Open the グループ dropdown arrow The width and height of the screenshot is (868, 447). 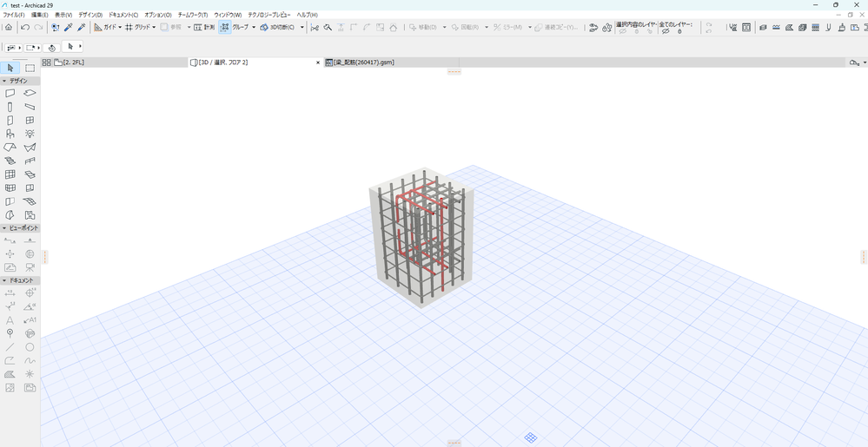[254, 27]
